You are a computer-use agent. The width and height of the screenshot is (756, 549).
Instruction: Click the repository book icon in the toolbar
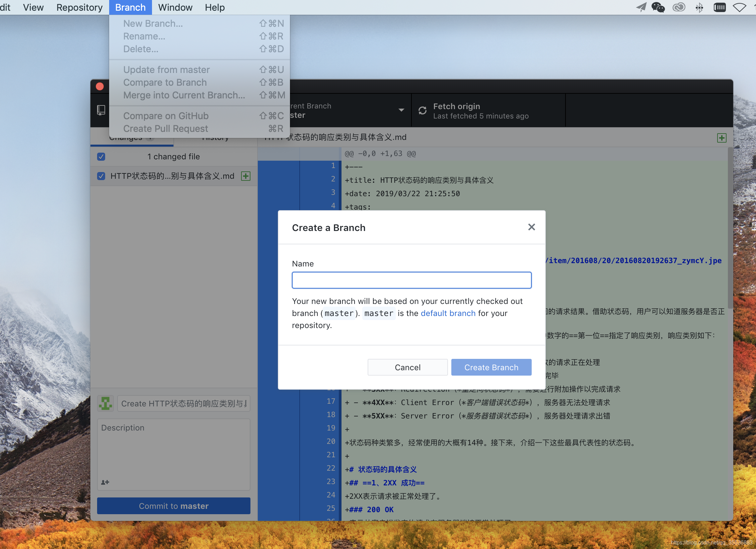pyautogui.click(x=101, y=110)
